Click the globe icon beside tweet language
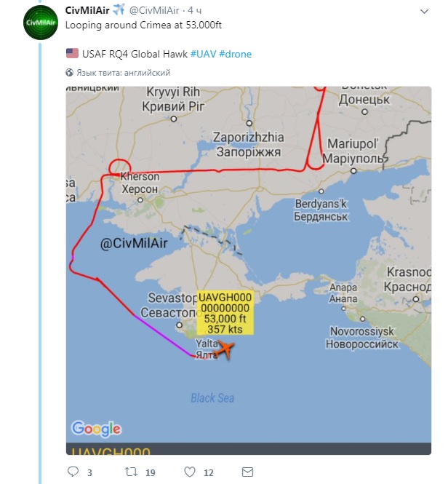This screenshot has width=448, height=484. 70,73
